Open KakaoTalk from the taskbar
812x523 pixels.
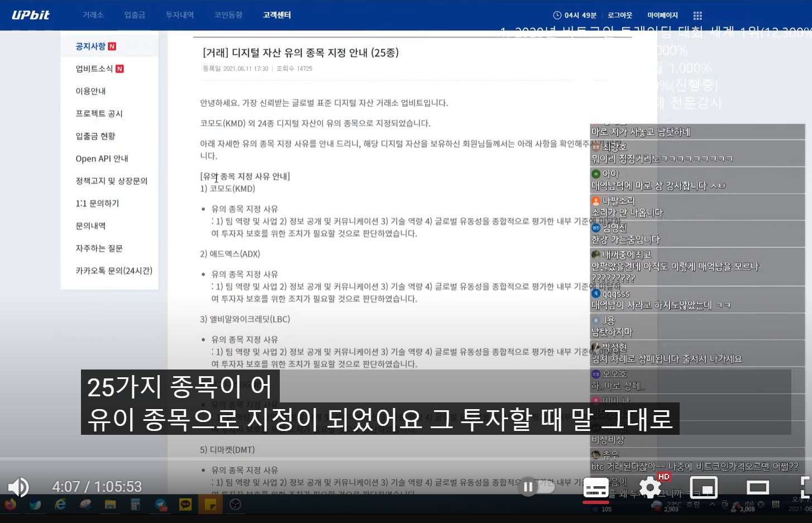185,505
